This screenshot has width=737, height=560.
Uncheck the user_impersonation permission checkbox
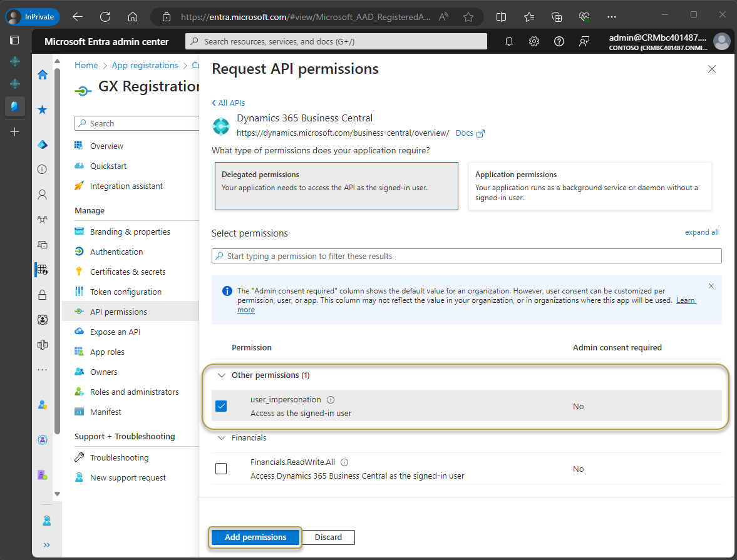point(221,406)
